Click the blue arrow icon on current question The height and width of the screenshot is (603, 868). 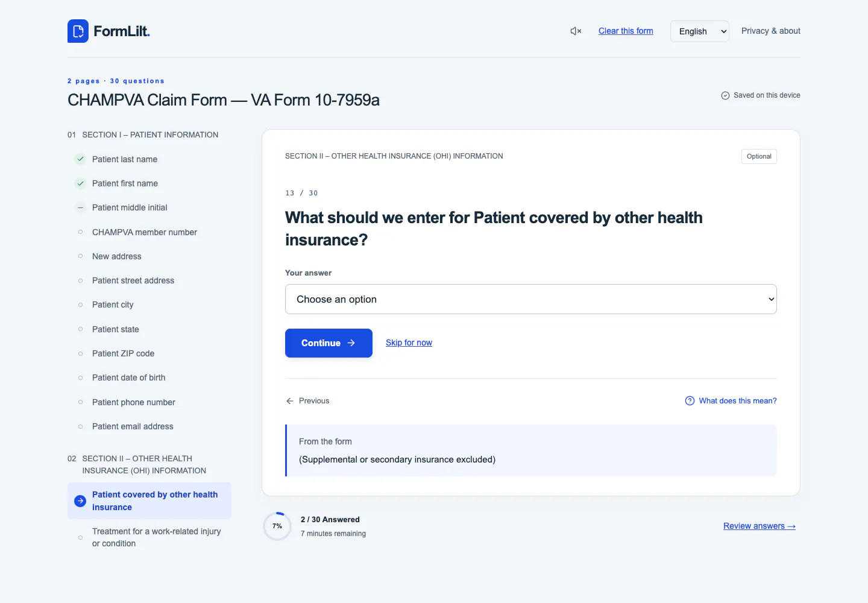tap(80, 500)
